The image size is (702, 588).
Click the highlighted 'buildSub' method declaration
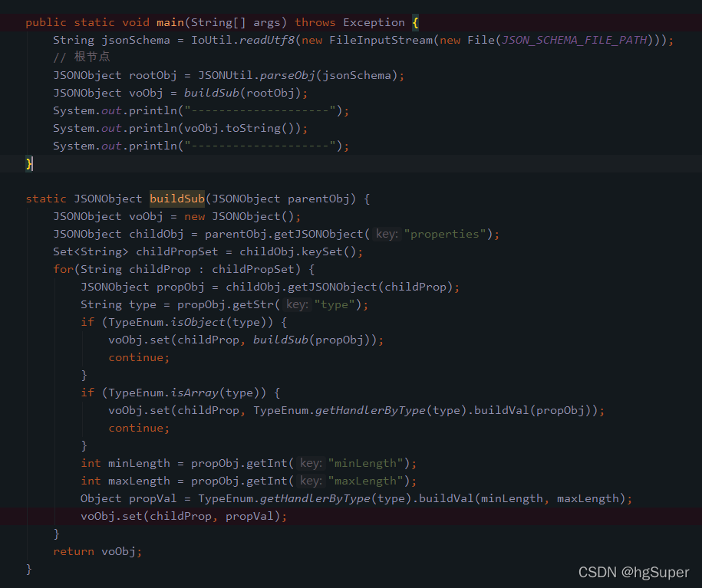pyautogui.click(x=177, y=199)
